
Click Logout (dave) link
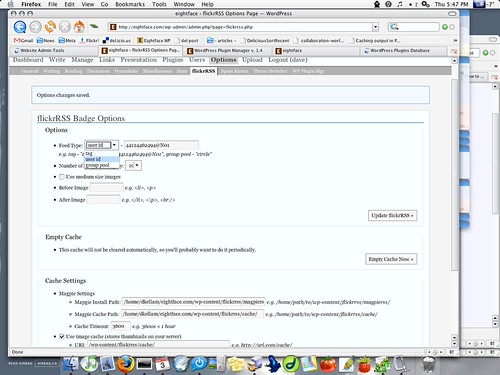[x=288, y=60]
